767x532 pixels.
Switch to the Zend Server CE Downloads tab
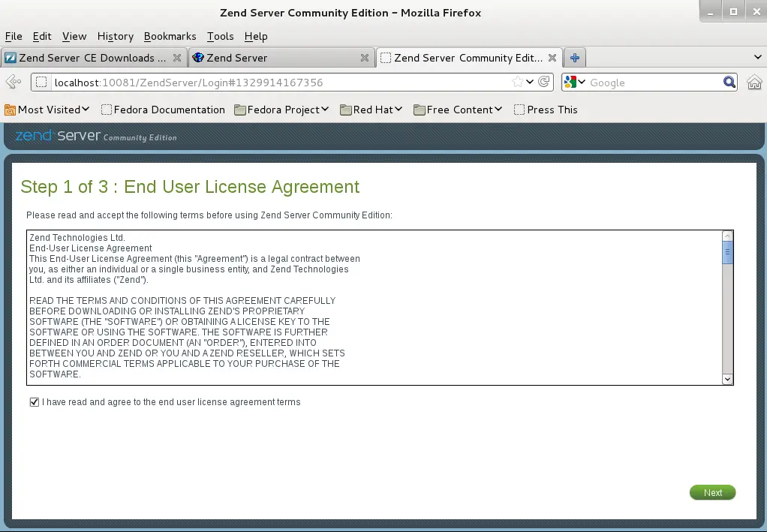pos(93,58)
